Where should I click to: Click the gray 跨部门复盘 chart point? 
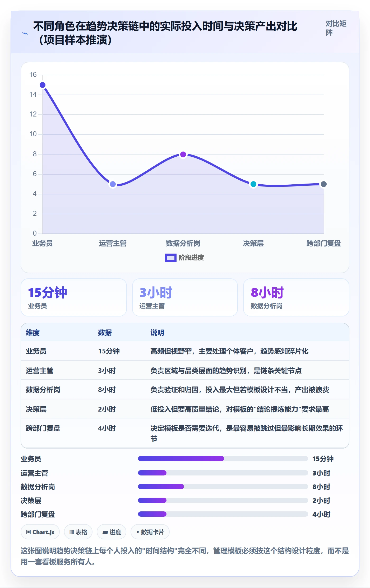(323, 184)
